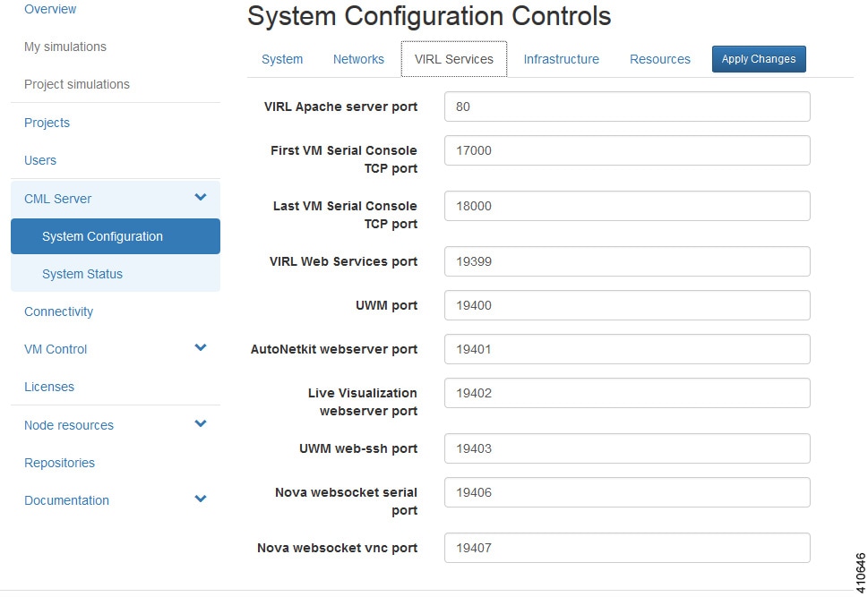868x597 pixels.
Task: Open System Status in sidebar
Action: pyautogui.click(x=82, y=274)
